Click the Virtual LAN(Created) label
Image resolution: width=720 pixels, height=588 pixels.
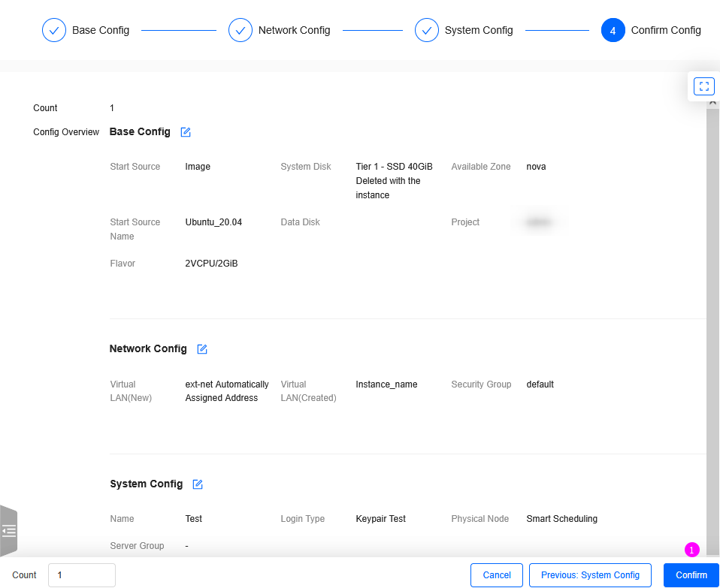click(309, 390)
